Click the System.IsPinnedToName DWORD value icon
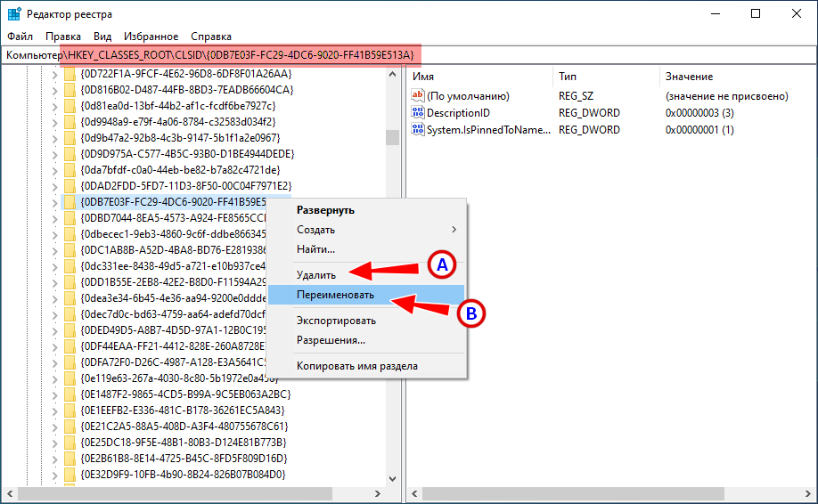The height and width of the screenshot is (504, 818). click(419, 130)
